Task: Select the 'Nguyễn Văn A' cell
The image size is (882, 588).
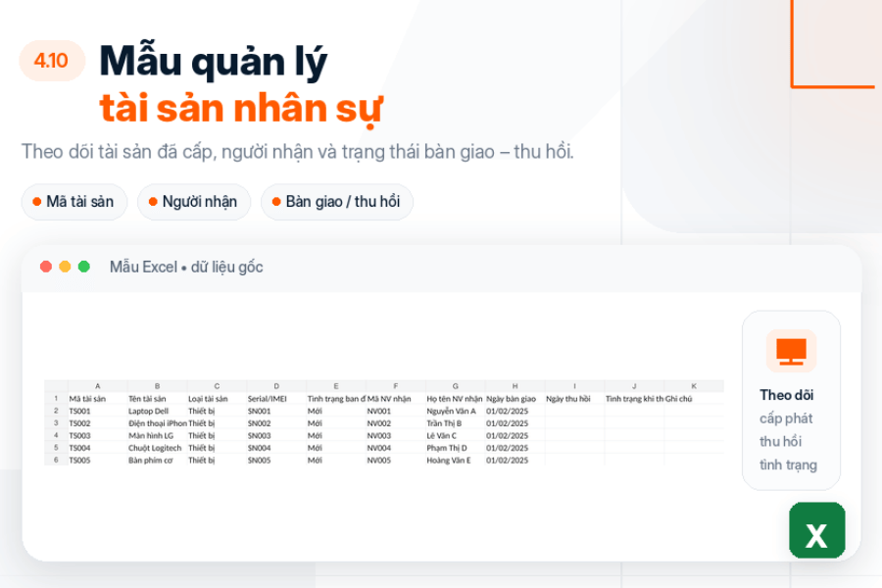Action: (456, 411)
